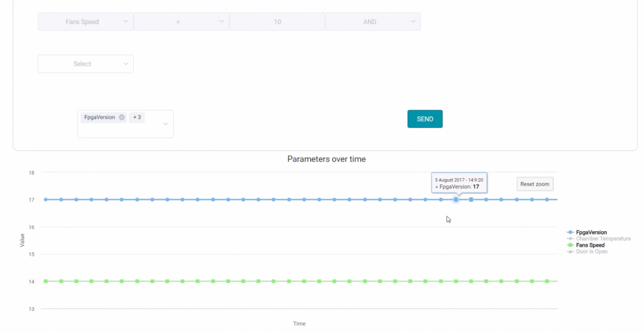644x332 pixels.
Task: Toggle FpgaVersion series visibility in legend
Action: pyautogui.click(x=591, y=232)
